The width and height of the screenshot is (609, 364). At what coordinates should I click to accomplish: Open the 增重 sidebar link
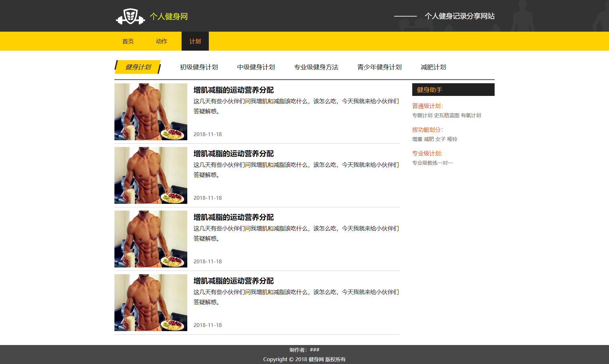pos(417,139)
